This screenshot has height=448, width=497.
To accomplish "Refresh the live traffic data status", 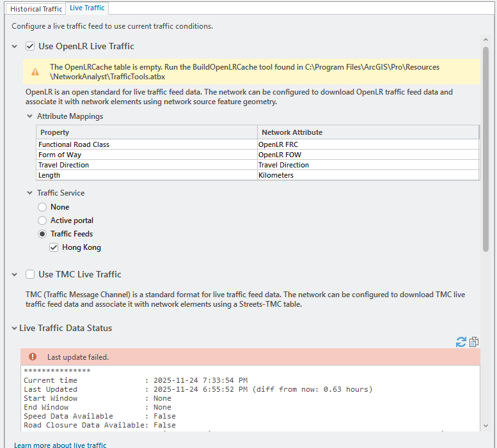I will tap(461, 342).
